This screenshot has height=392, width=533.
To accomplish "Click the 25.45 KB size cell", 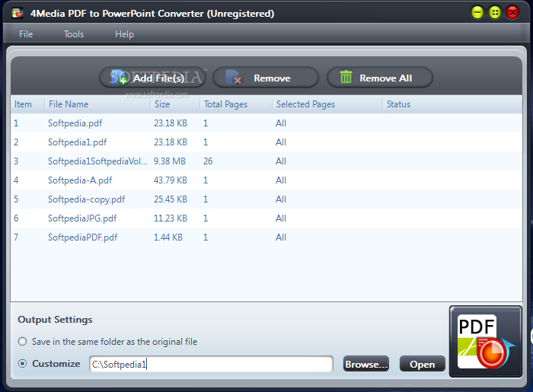I will coord(171,199).
